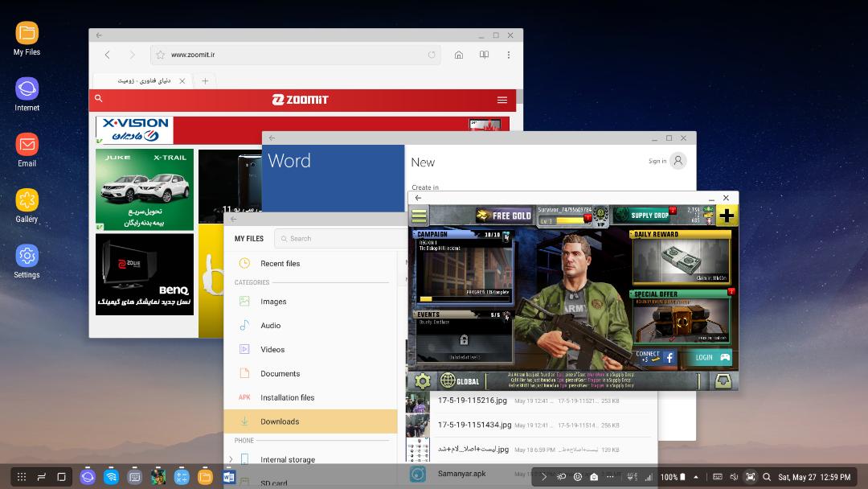Open Email desktop shortcut

[x=27, y=150]
